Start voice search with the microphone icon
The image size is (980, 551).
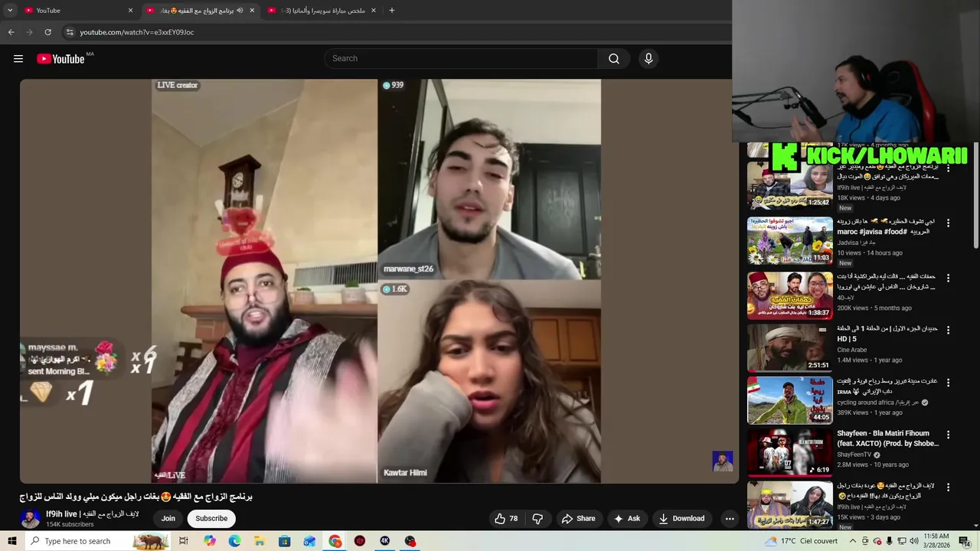648,59
